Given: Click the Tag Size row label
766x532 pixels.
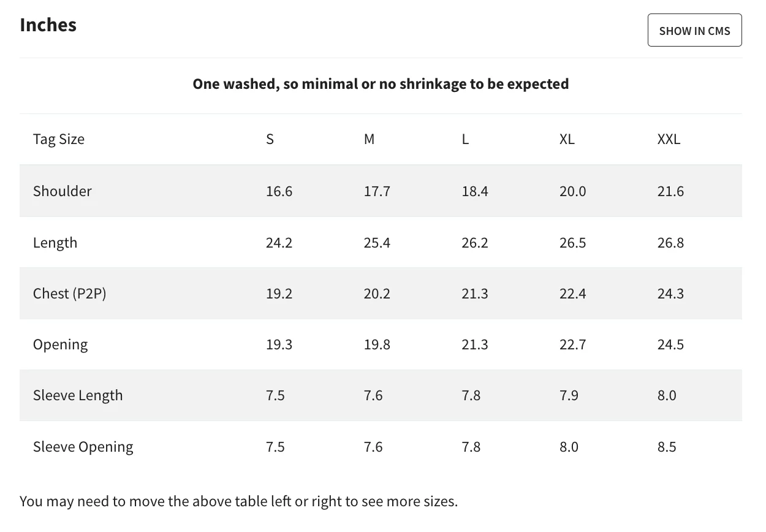Looking at the screenshot, I should pyautogui.click(x=59, y=139).
